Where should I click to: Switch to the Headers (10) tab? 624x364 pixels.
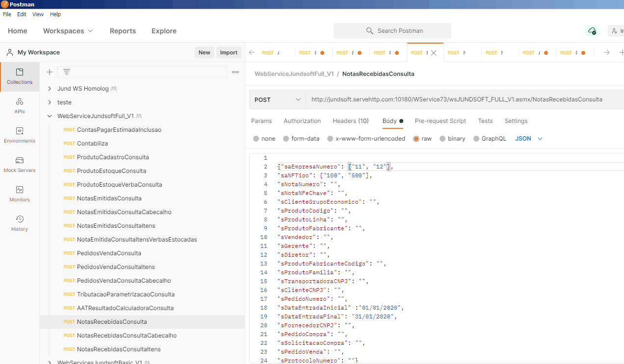[350, 121]
